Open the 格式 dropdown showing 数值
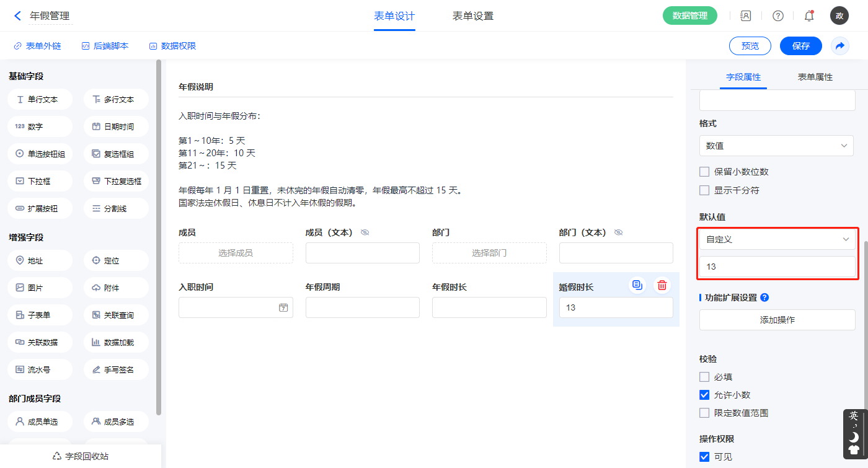 776,146
